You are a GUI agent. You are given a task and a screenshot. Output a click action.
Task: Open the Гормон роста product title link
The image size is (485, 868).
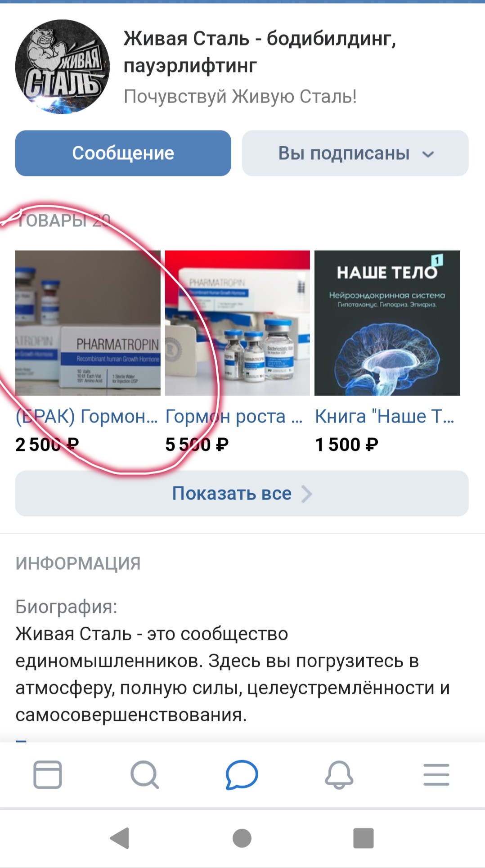[234, 417]
